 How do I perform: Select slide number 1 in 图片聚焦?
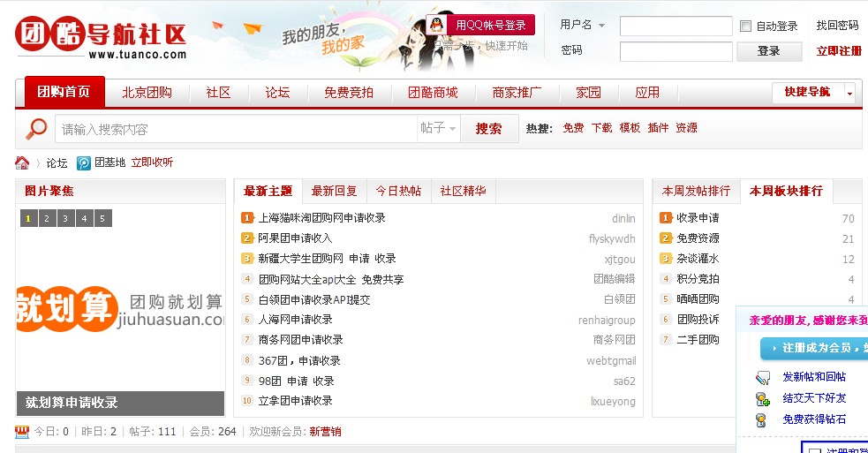[28, 218]
